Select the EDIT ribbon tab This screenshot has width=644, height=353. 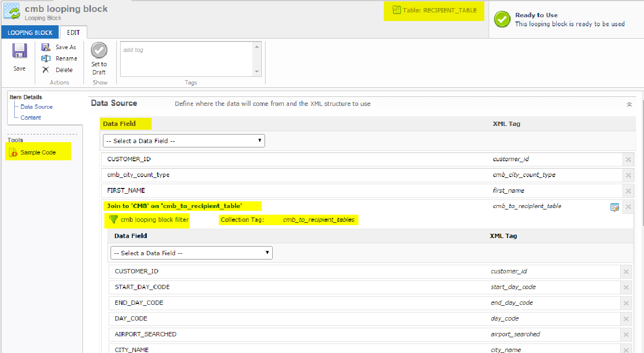click(73, 32)
